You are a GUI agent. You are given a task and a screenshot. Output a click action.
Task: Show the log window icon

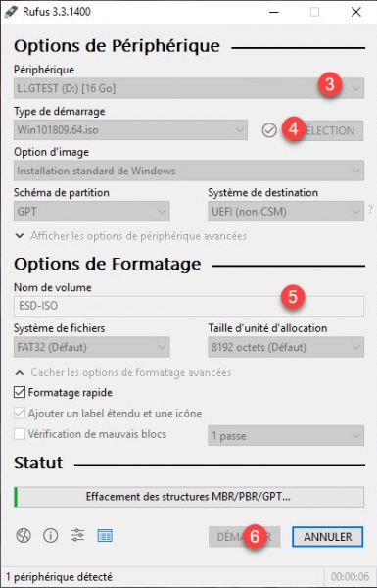click(x=105, y=536)
